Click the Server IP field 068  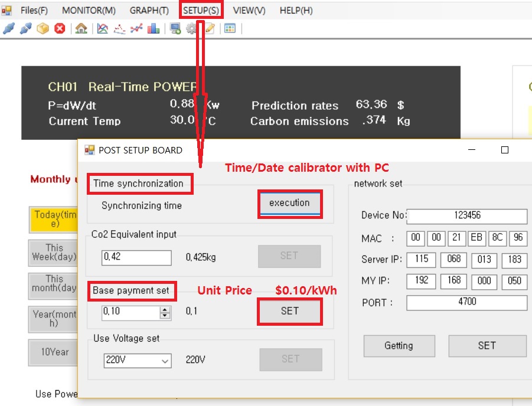(453, 260)
